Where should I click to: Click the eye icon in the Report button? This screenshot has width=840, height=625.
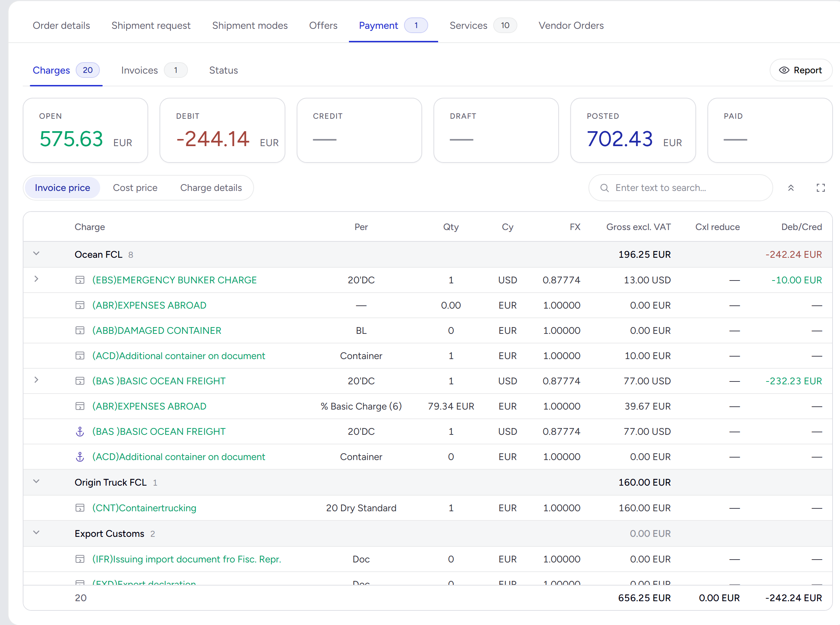[784, 70]
